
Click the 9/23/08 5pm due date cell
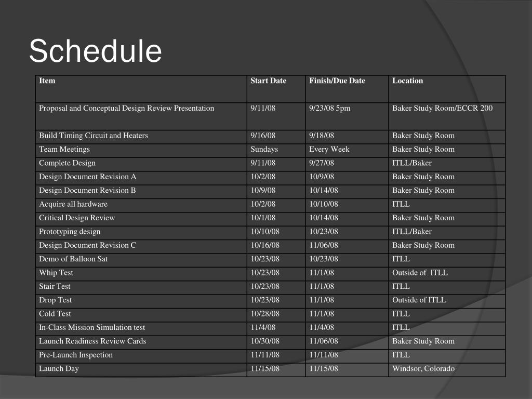pos(329,108)
